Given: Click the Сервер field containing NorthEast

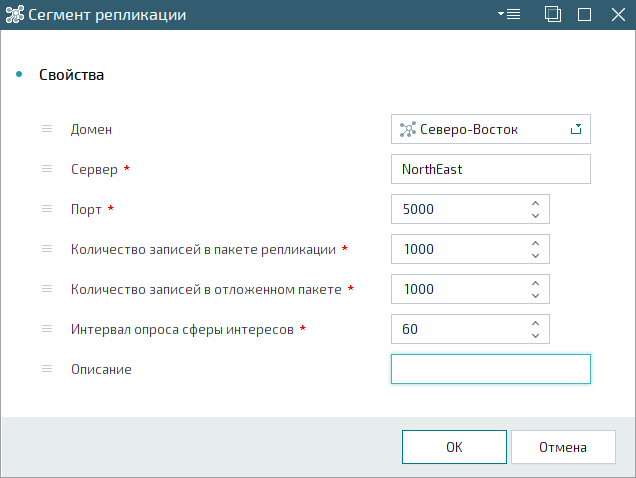Looking at the screenshot, I should [491, 169].
